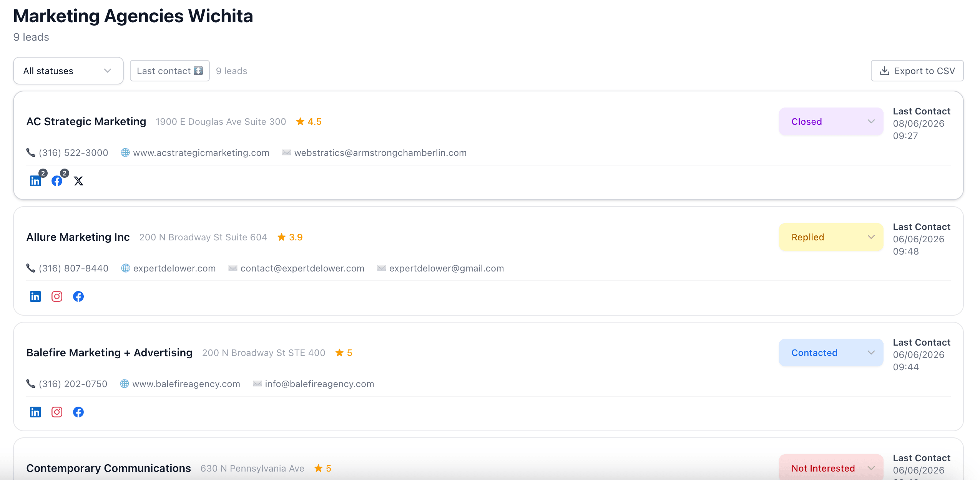Image resolution: width=980 pixels, height=480 pixels.
Task: Export the leads to CSV
Action: [x=917, y=71]
